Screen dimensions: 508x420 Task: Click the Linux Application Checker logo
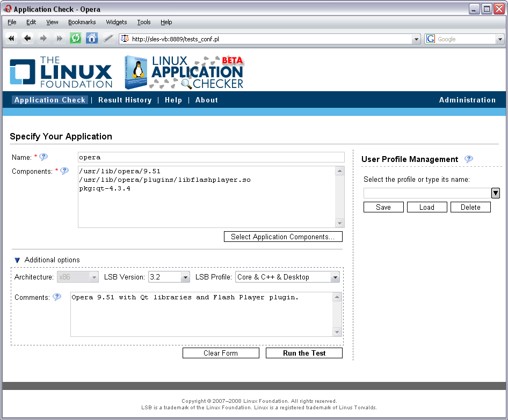184,72
